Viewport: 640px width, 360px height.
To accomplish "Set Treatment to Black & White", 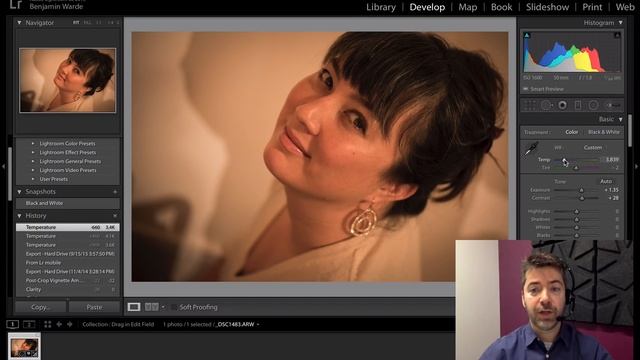I will point(604,132).
